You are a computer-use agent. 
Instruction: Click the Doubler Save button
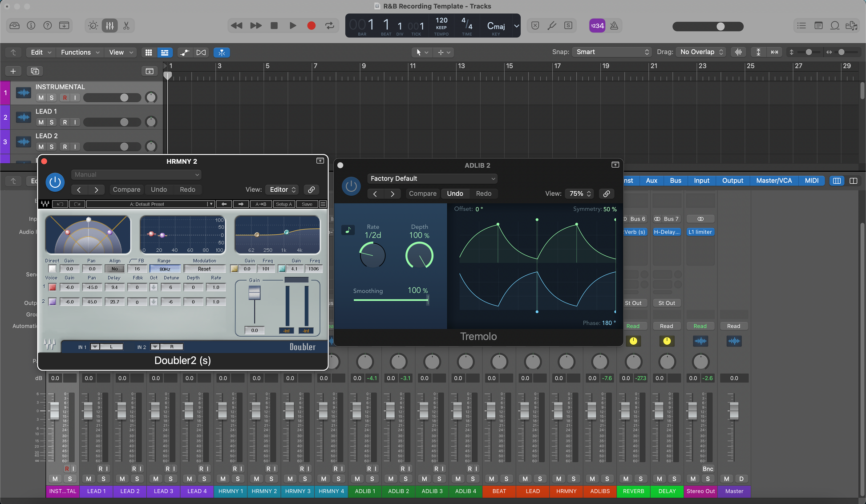click(x=307, y=204)
